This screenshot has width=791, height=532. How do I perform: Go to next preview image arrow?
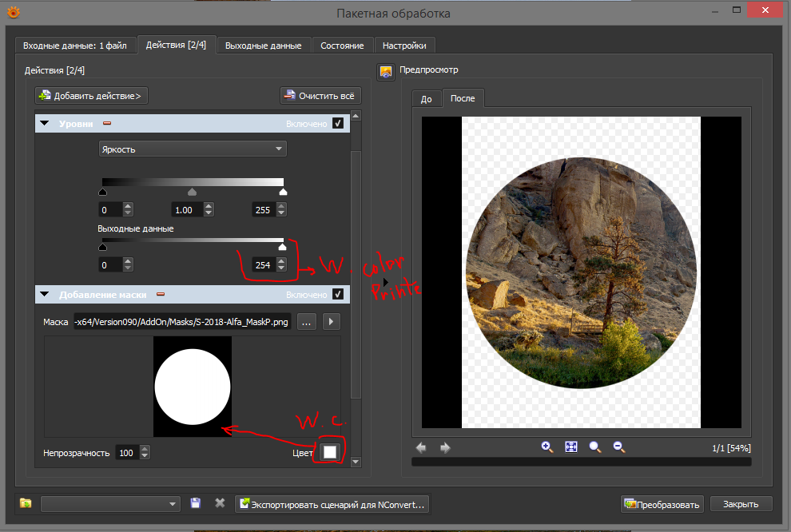[x=445, y=448]
